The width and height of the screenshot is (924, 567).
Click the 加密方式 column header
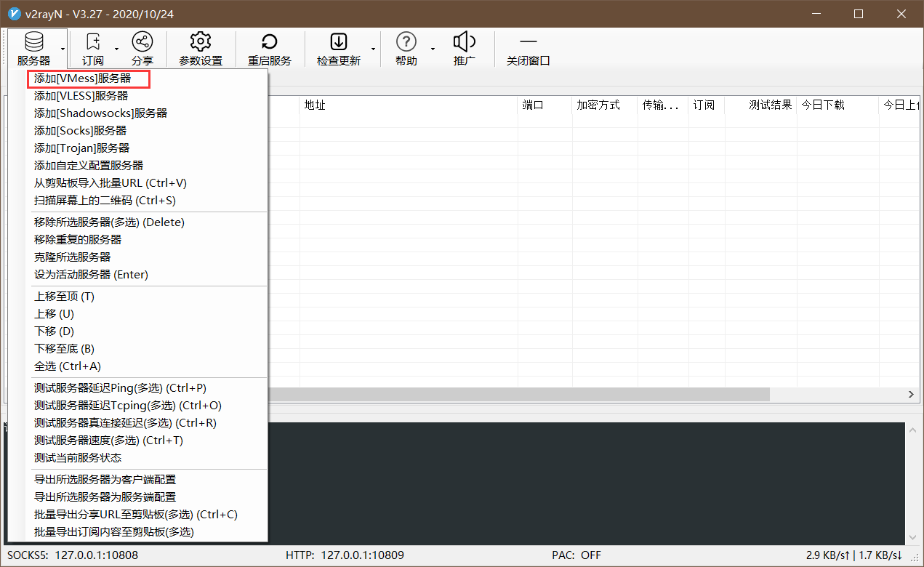[605, 105]
